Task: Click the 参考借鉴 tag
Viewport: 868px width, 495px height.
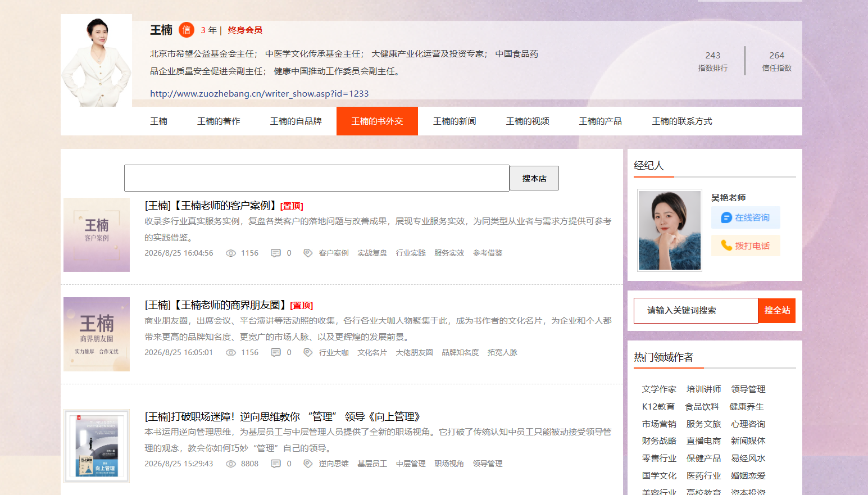Action: pyautogui.click(x=488, y=253)
